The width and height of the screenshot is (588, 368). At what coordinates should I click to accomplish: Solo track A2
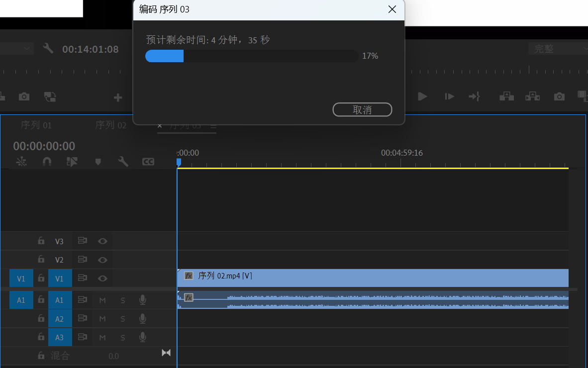click(123, 319)
